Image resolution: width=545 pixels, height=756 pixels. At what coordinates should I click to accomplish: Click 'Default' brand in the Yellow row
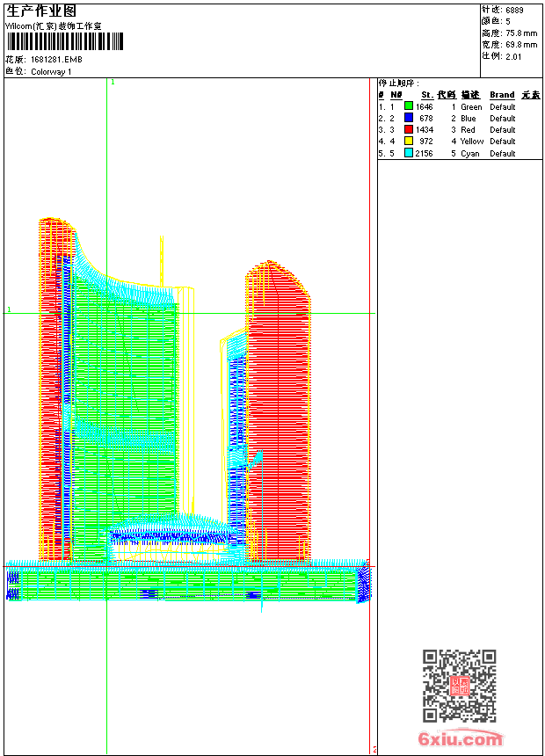pos(503,142)
